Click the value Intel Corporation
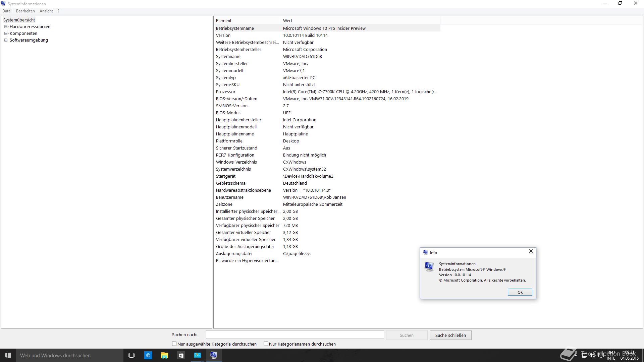The image size is (644, 362). (300, 120)
